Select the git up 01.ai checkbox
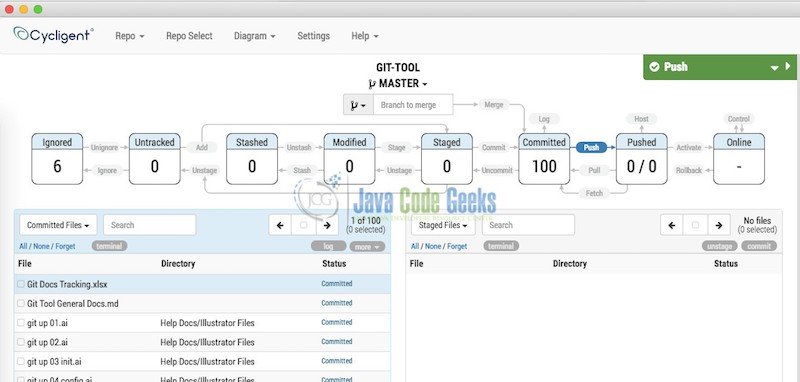 coord(21,323)
